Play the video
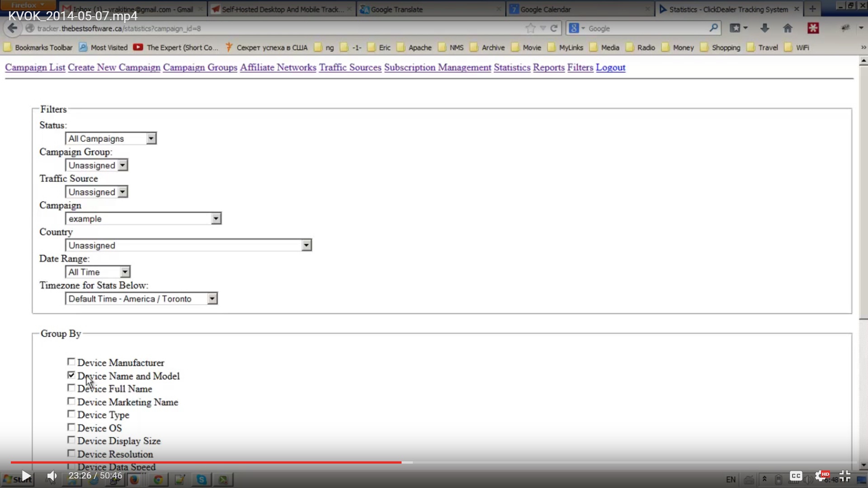 point(26,476)
